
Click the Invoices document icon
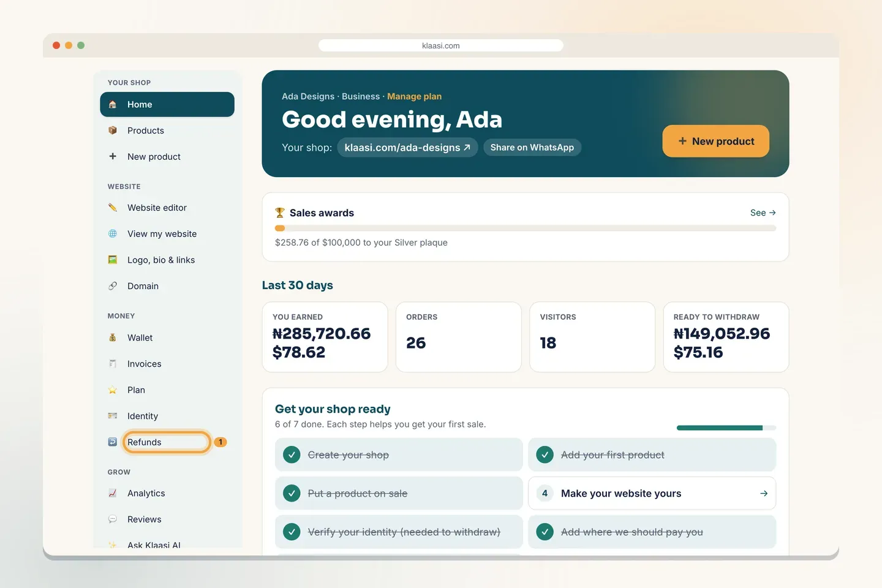tap(113, 364)
